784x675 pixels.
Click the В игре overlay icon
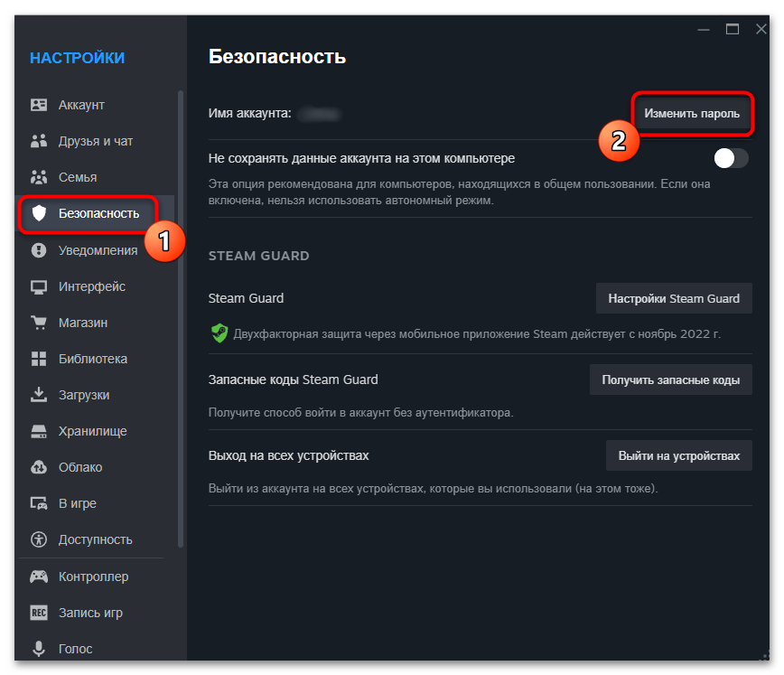(x=39, y=503)
